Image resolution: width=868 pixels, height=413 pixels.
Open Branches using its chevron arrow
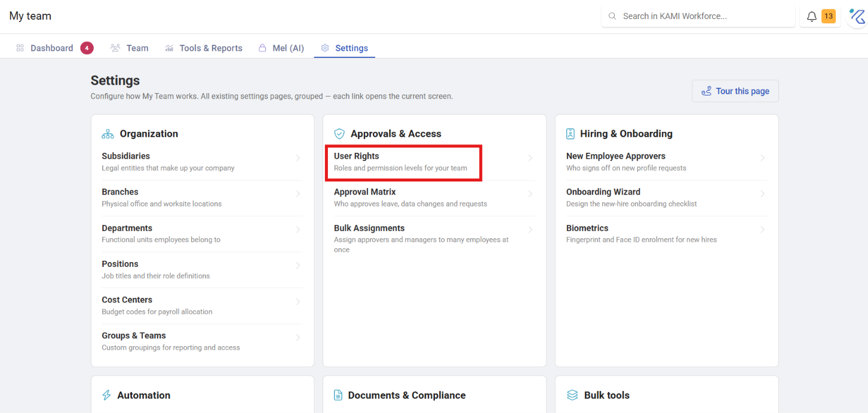coord(298,193)
